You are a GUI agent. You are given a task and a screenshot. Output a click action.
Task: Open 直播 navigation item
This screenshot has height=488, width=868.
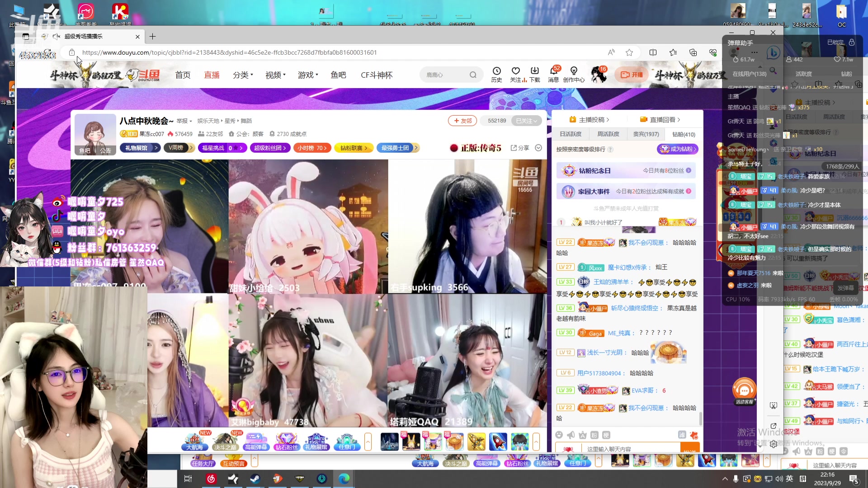point(212,75)
